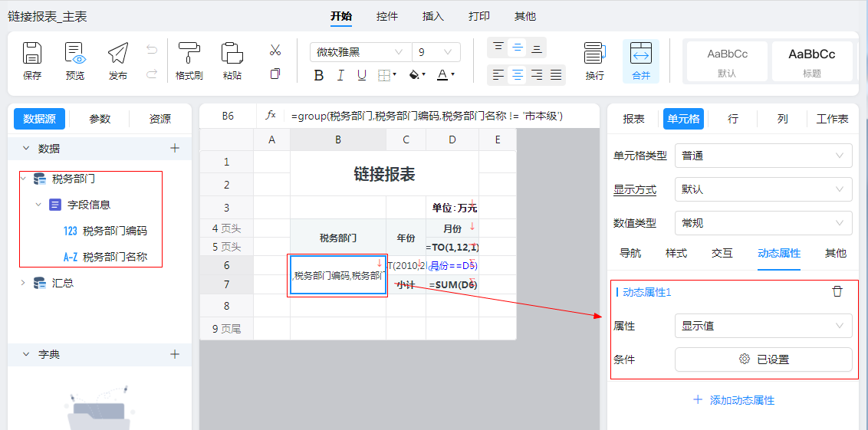Viewport: 868px width, 430px height.
Task: Open the fill color picker
Action: (x=416, y=75)
